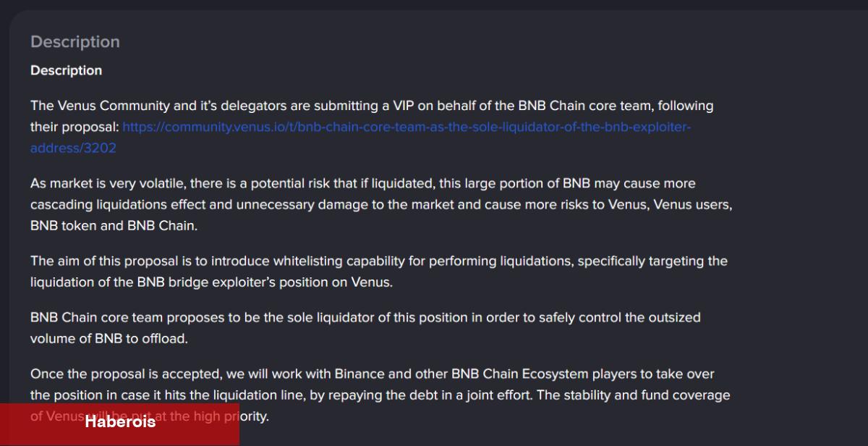Screen dimensions: 868x446
Task: Click the paragraph starting 'As market is very volatile'
Action: pyautogui.click(x=381, y=204)
